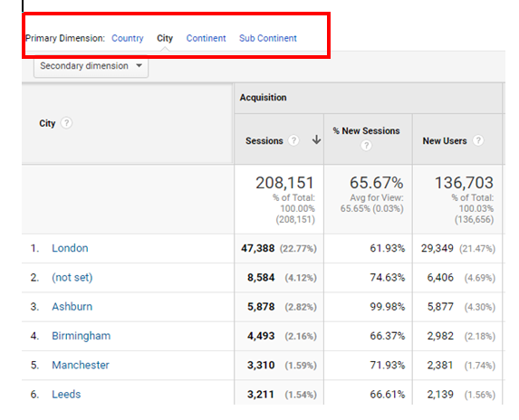Toggle the Sessions sort descending arrow
Viewport: 519px width, 420px height.
(x=316, y=140)
